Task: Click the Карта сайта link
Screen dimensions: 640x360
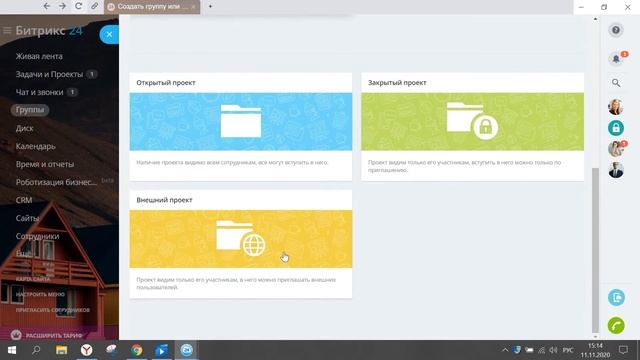Action: click(x=33, y=279)
